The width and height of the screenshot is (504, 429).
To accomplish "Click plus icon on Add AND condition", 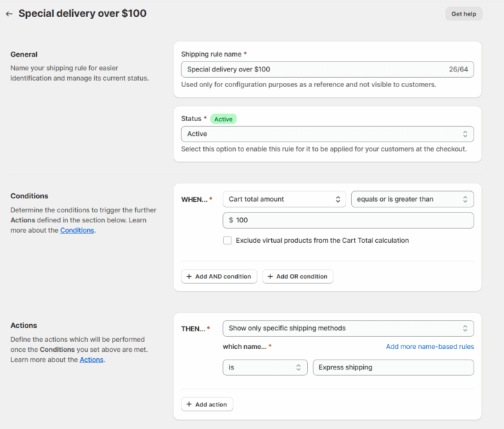I will (189, 277).
